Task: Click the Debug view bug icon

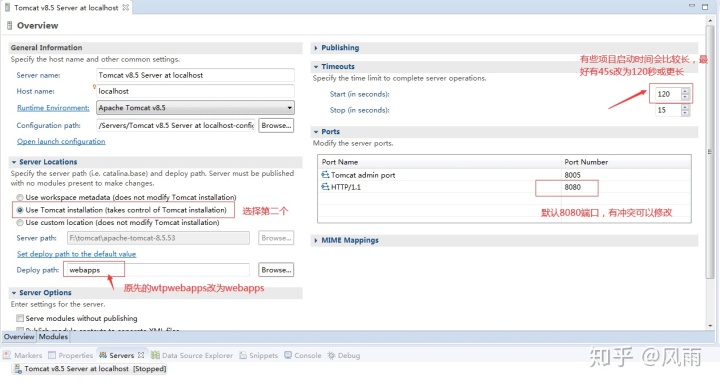Action: [x=331, y=355]
